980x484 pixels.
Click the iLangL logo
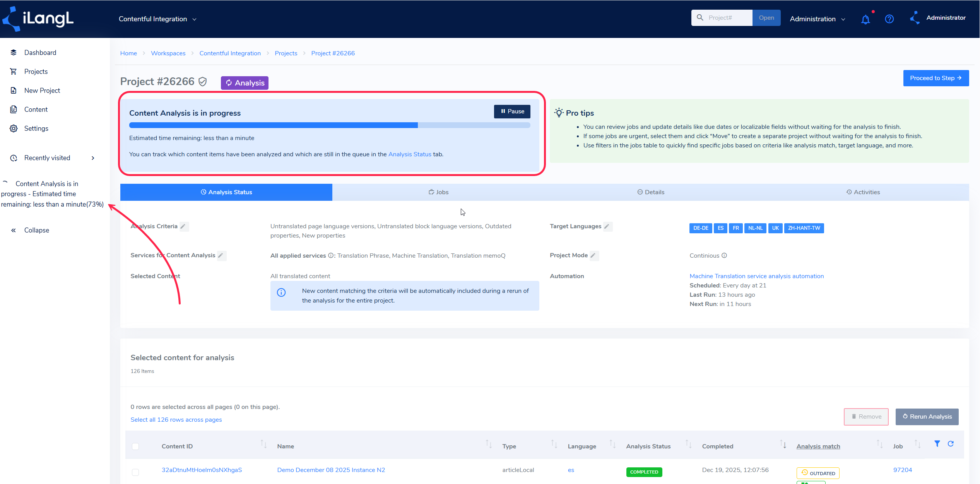(x=38, y=19)
